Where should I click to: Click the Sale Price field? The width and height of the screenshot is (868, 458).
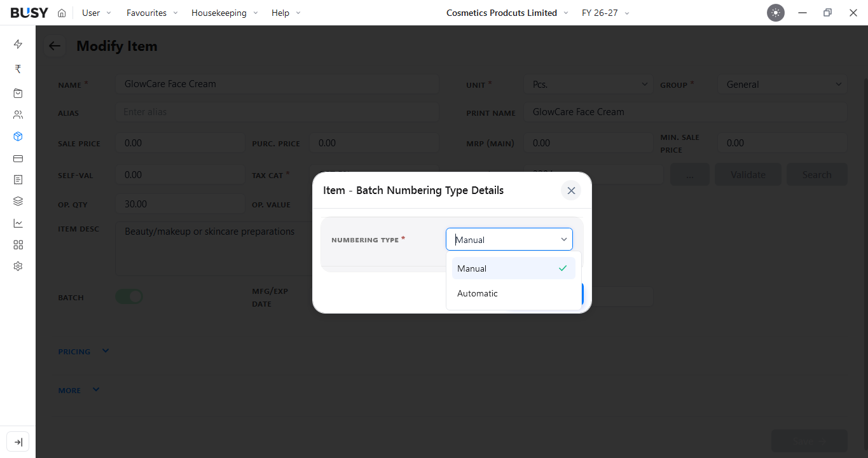click(x=180, y=143)
